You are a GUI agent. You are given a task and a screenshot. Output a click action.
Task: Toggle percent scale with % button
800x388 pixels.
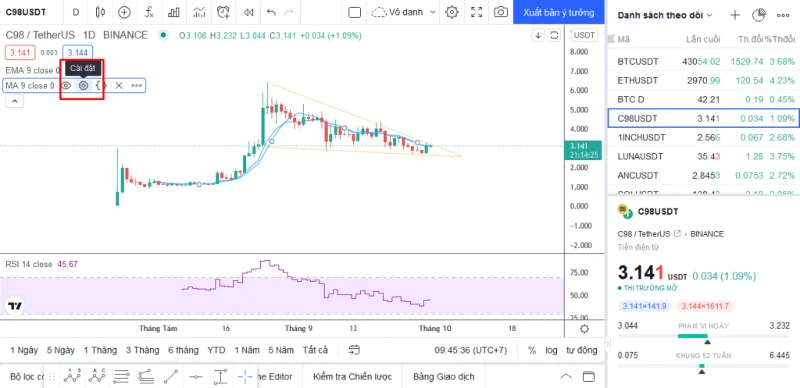click(532, 350)
